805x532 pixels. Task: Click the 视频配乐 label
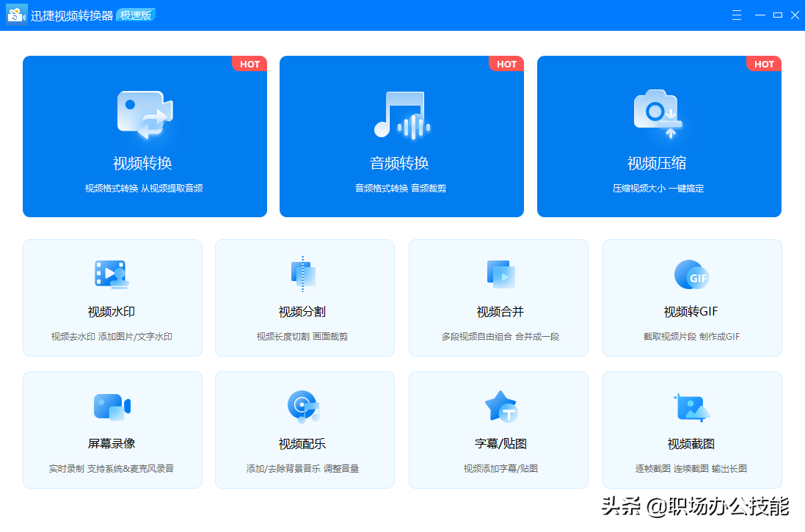pos(302,444)
